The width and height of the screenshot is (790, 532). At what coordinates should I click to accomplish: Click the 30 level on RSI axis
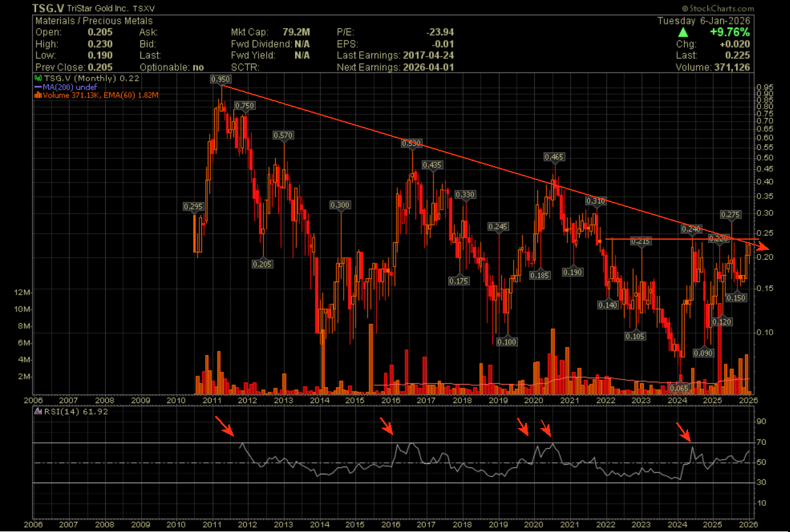762,483
